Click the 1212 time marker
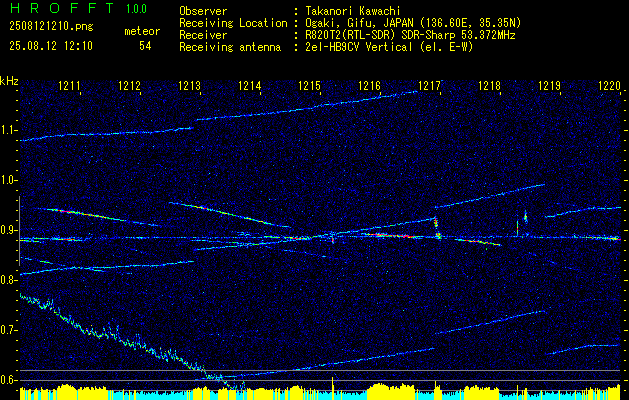 point(130,85)
